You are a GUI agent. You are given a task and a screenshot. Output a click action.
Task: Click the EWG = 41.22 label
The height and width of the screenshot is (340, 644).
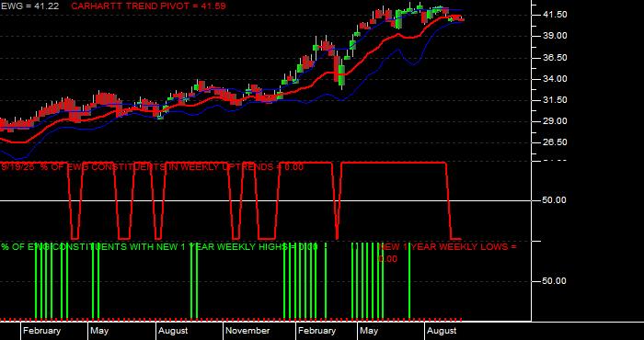(29, 6)
